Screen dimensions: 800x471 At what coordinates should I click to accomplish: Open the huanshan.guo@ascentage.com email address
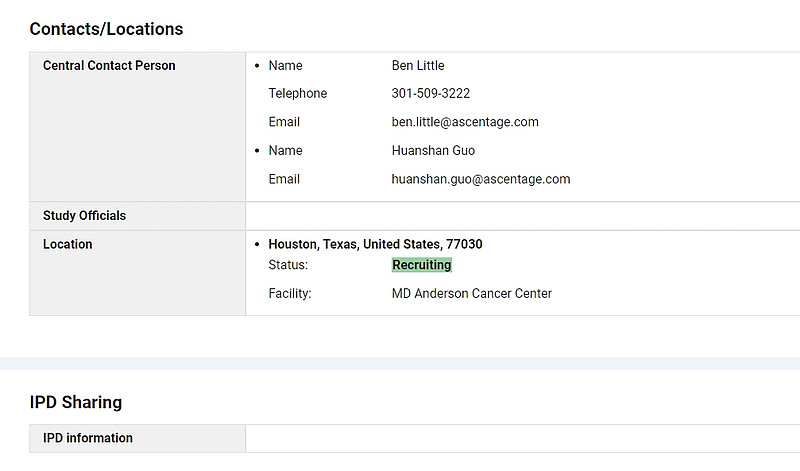pyautogui.click(x=481, y=179)
